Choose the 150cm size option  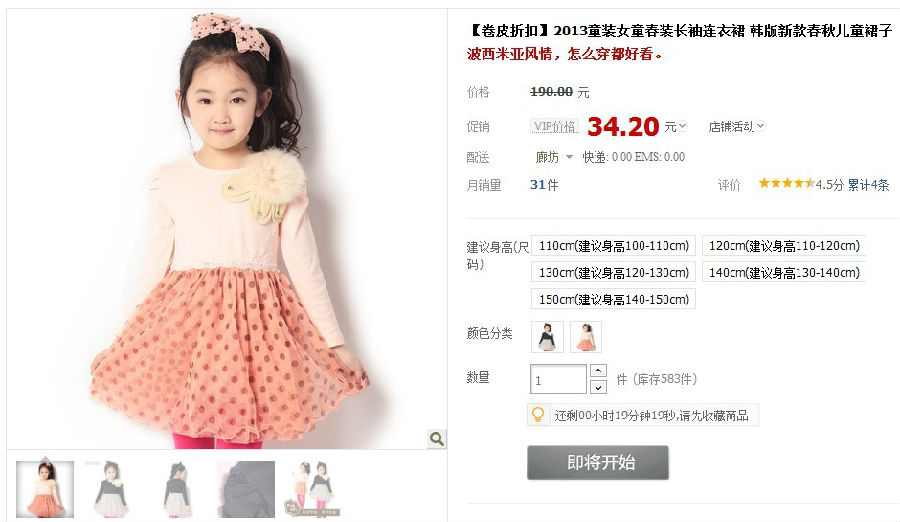[x=614, y=299]
